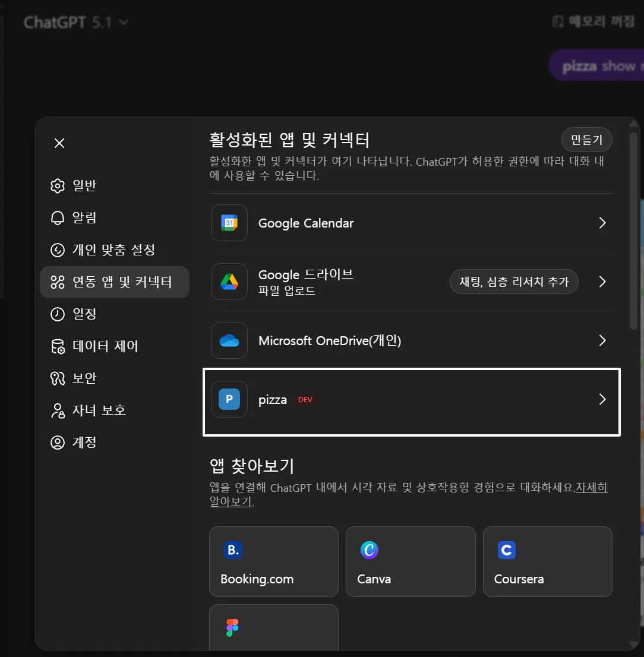Click the Canva card label
644x657 pixels.
coord(374,579)
